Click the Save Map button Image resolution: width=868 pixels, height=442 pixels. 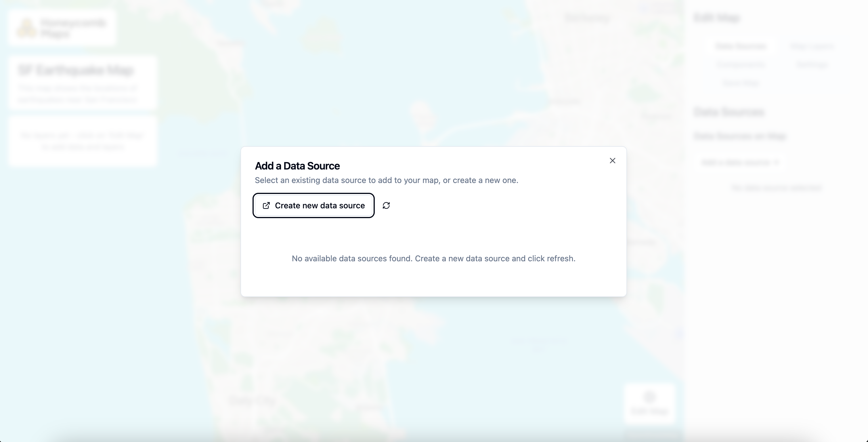[x=740, y=83]
